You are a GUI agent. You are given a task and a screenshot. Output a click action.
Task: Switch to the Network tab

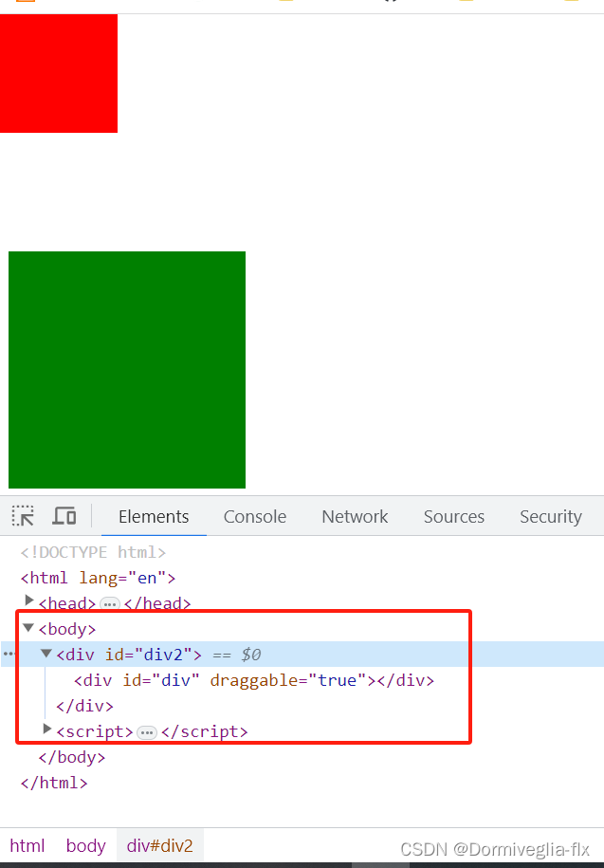click(x=355, y=516)
